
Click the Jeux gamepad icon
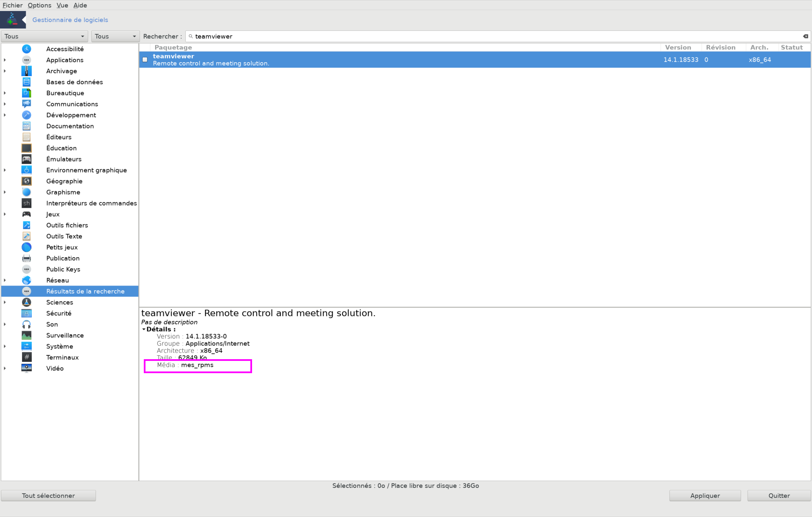27,214
